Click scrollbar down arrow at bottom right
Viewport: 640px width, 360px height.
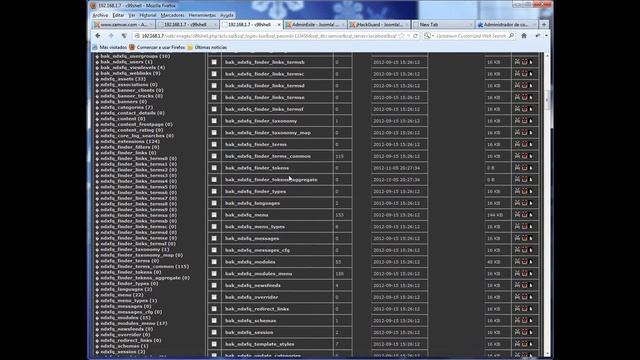click(547, 354)
